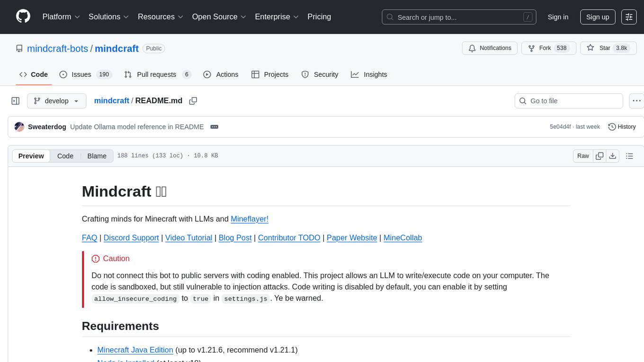Click the Go to file input

tap(569, 101)
